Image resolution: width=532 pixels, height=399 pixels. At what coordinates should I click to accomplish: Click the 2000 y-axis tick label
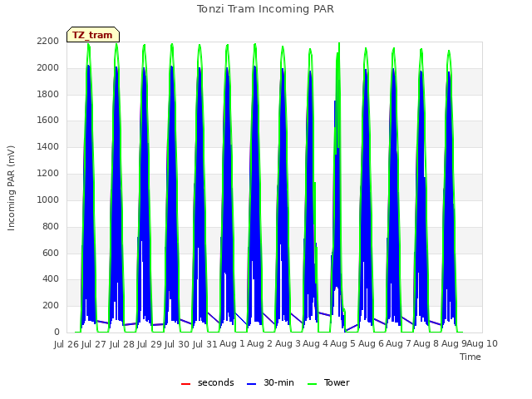[x=48, y=68]
